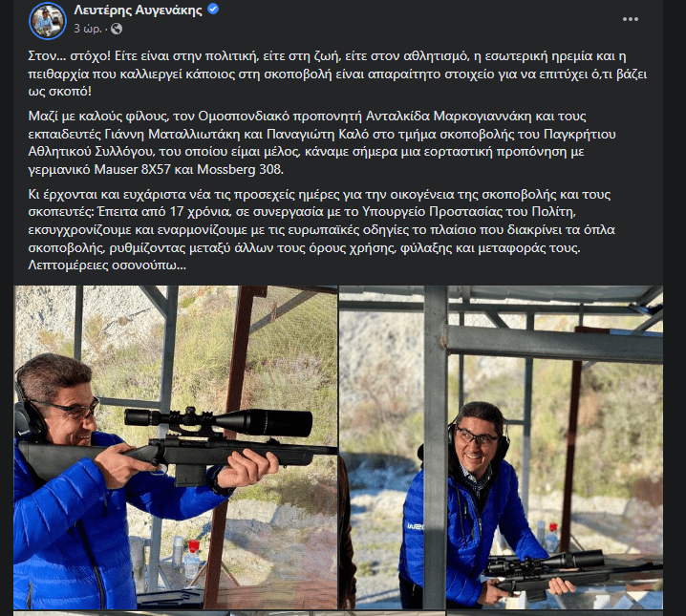686x616 pixels.
Task: Open the three-dot post options menu
Action: 630,19
